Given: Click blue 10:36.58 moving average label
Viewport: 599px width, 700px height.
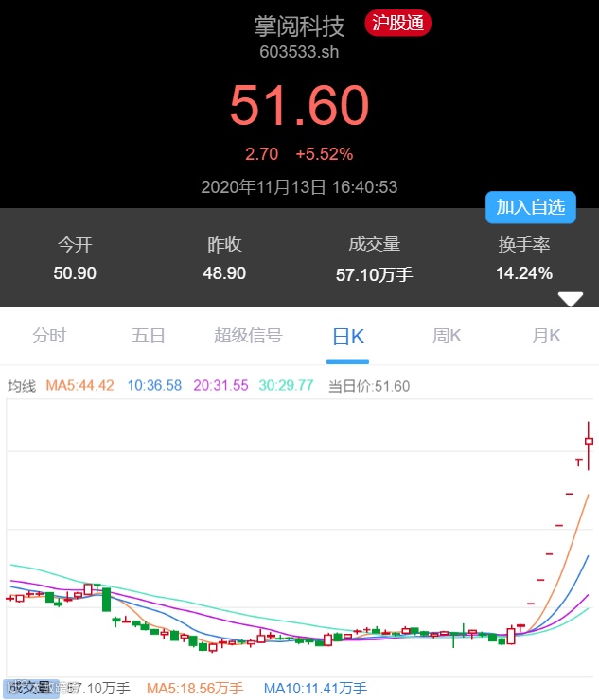Looking at the screenshot, I should [154, 385].
